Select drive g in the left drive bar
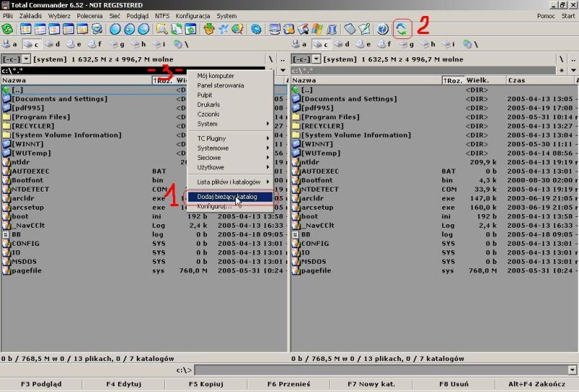This screenshot has height=392, width=579. pyautogui.click(x=117, y=44)
